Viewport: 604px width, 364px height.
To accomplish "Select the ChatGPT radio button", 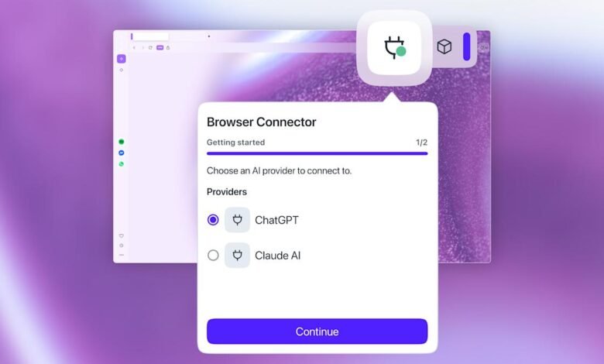I will click(x=213, y=220).
